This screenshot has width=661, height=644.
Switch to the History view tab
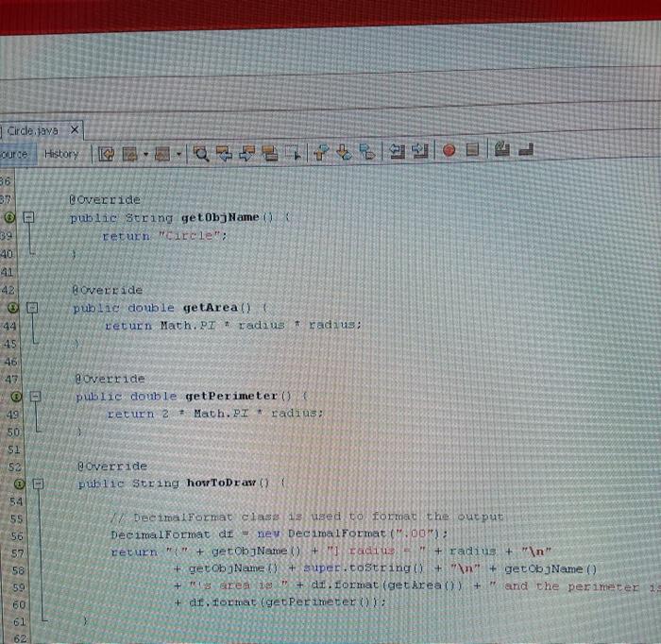(x=61, y=154)
